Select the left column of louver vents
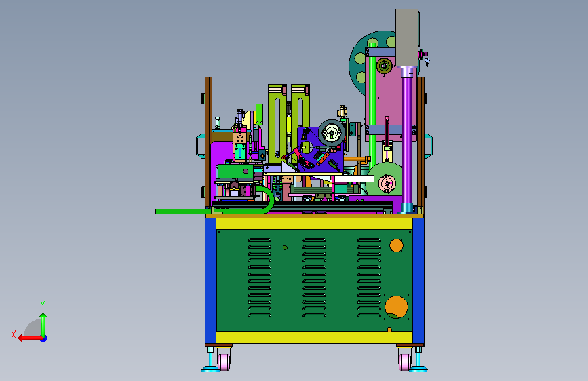Viewport: 588px width, 381px height. pos(260,277)
